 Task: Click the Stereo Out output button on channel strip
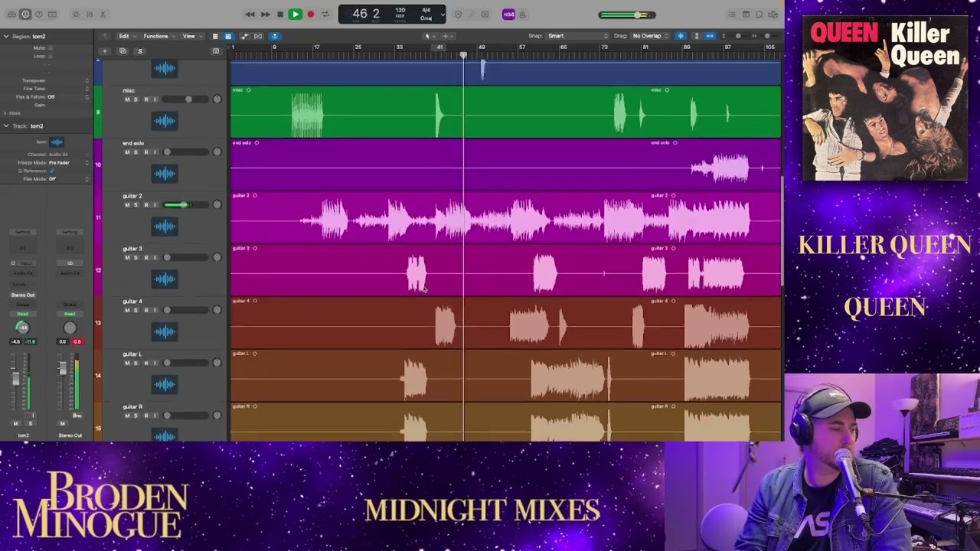coord(22,295)
